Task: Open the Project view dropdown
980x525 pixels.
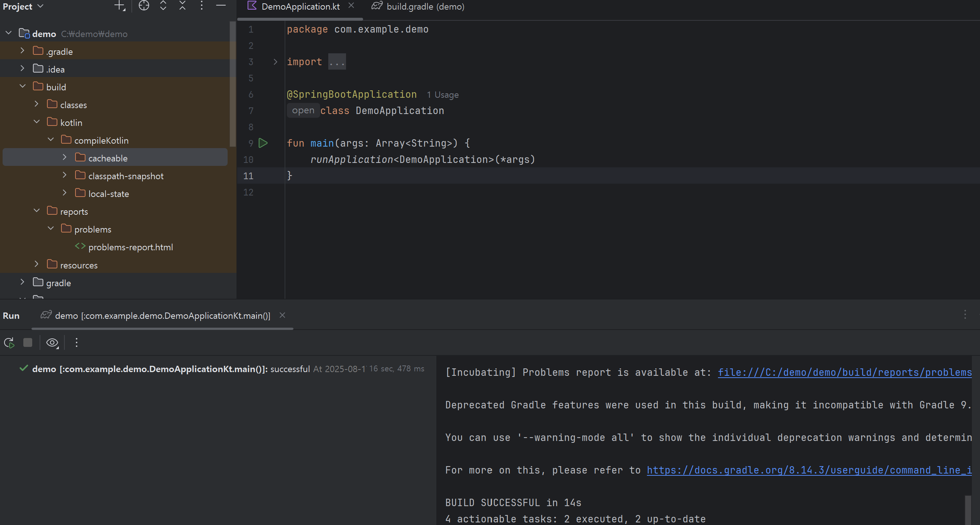Action: (23, 6)
